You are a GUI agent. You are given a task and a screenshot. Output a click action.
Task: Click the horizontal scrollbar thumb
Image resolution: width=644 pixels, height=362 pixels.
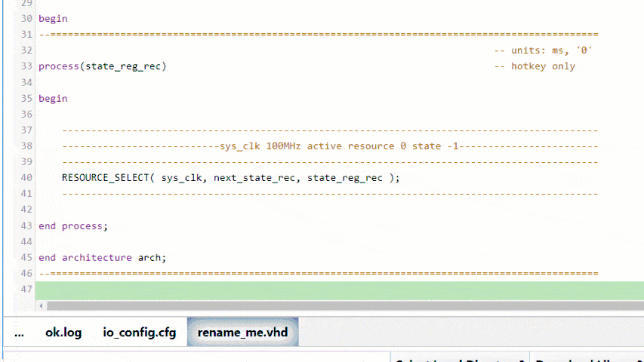(340, 306)
